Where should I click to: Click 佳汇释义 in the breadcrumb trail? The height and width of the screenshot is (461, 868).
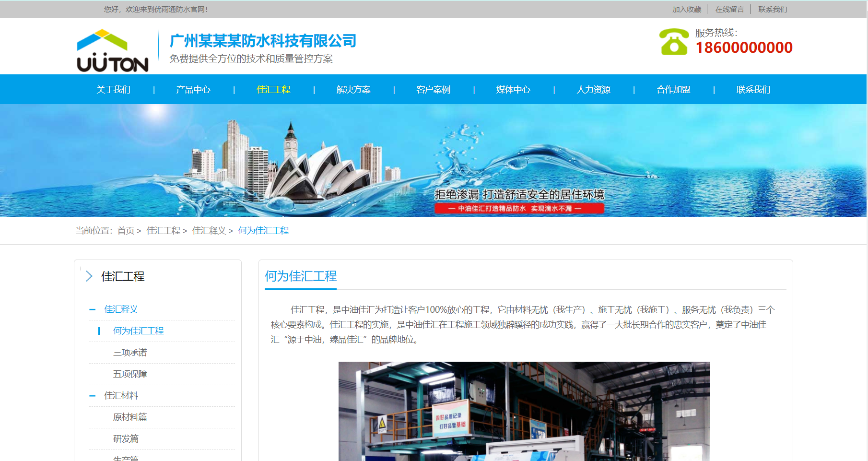click(209, 231)
